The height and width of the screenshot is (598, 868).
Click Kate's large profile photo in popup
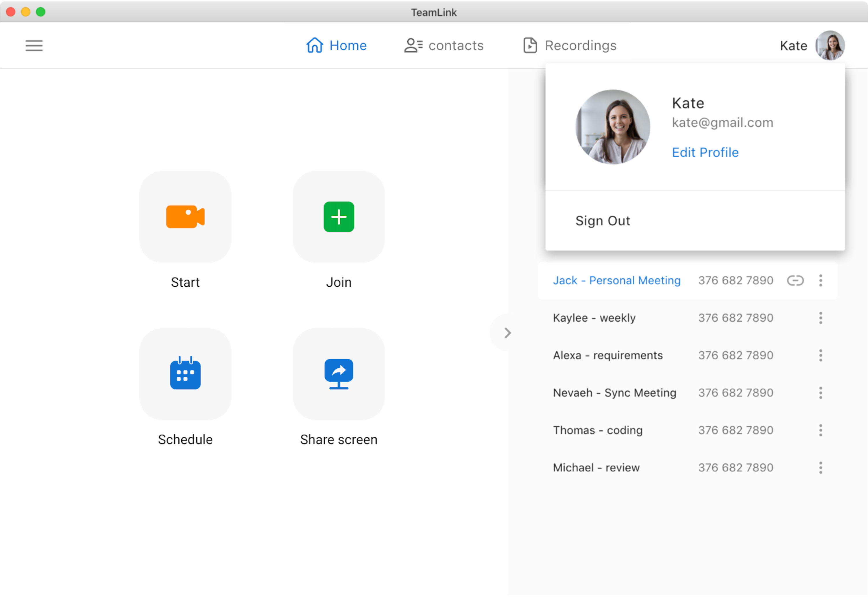pyautogui.click(x=612, y=127)
